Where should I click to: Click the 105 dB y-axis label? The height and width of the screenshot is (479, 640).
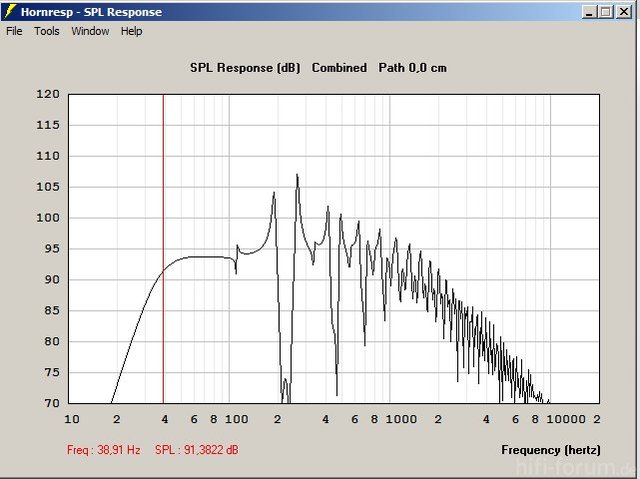pyautogui.click(x=48, y=187)
